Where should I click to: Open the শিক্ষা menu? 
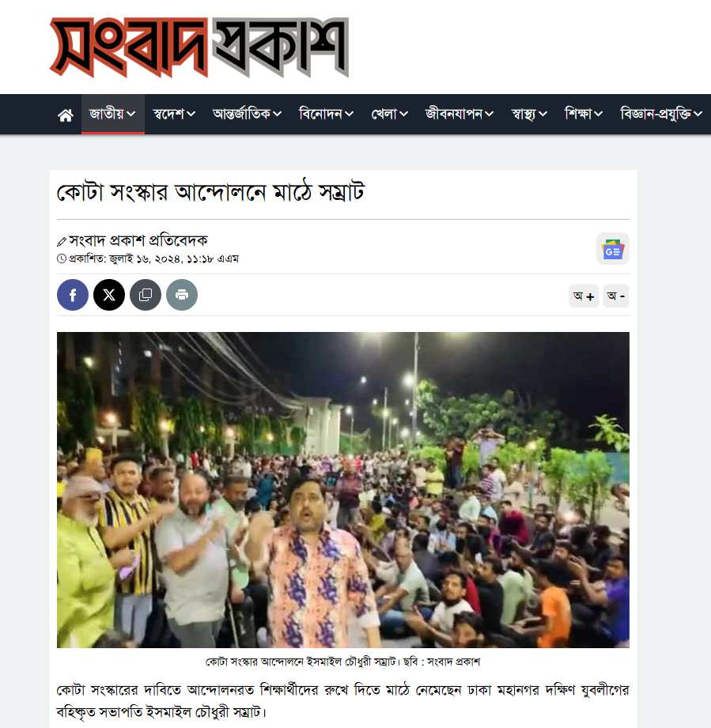click(x=584, y=114)
